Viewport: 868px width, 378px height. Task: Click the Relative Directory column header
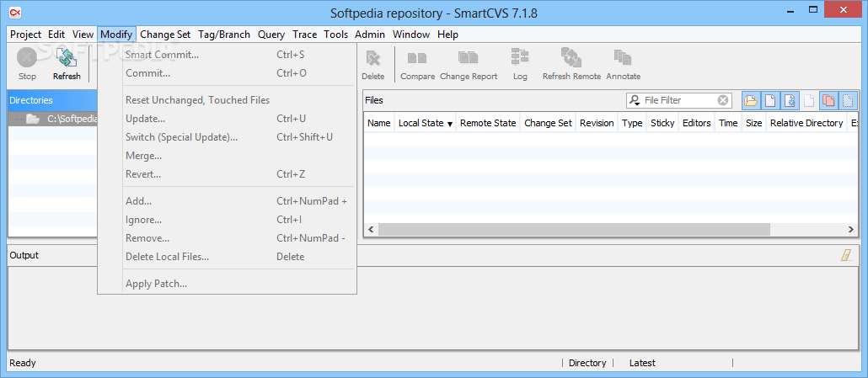[806, 123]
